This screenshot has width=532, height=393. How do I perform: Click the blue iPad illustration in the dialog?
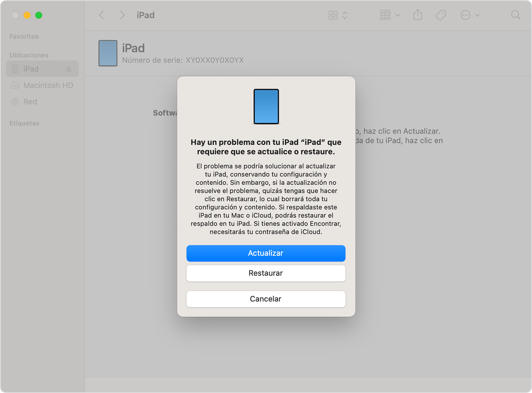(266, 106)
